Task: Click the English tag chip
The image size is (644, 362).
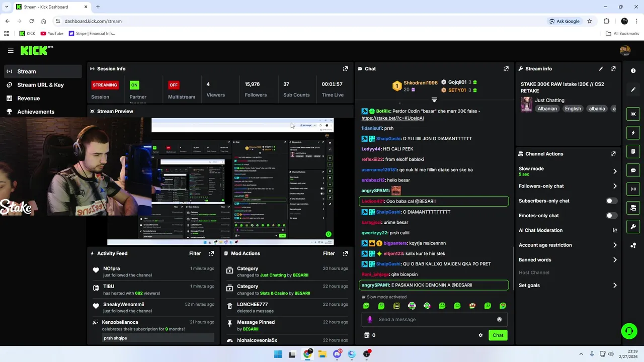Action: click(573, 109)
